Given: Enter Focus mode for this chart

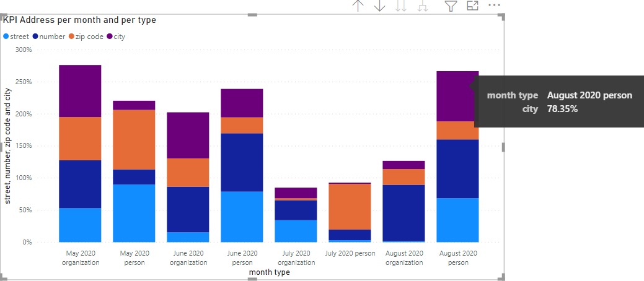Looking at the screenshot, I should 473,6.
